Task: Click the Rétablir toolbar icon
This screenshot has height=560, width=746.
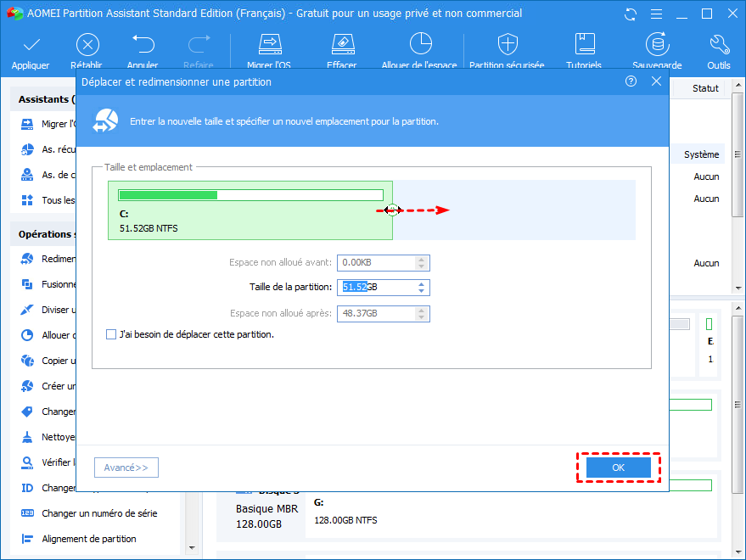Action: coord(87,45)
